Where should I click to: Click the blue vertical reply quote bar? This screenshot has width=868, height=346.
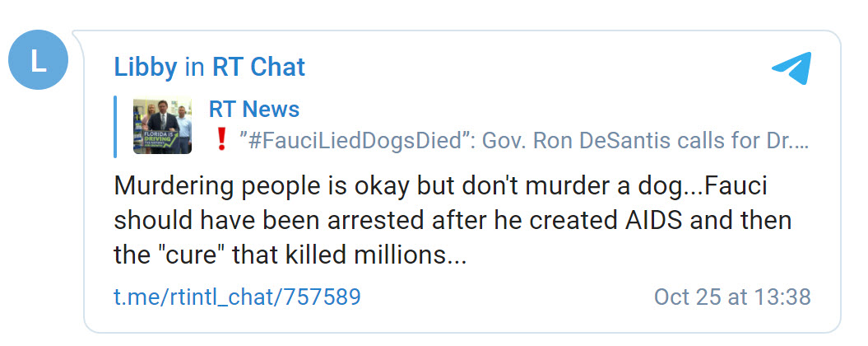pyautogui.click(x=116, y=126)
